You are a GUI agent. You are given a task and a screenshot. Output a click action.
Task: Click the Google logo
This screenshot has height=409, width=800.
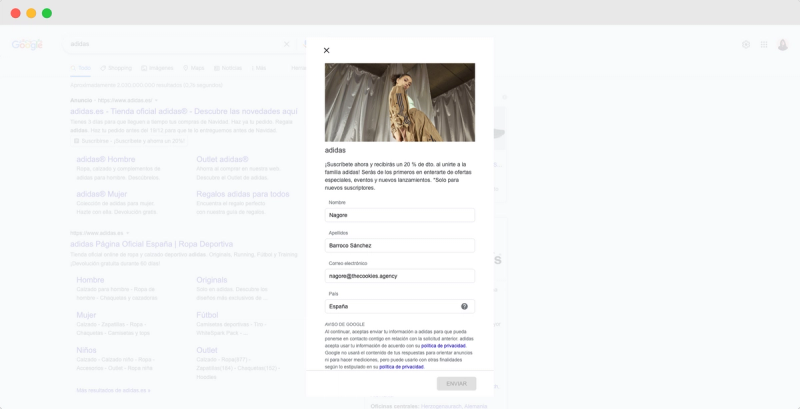27,44
